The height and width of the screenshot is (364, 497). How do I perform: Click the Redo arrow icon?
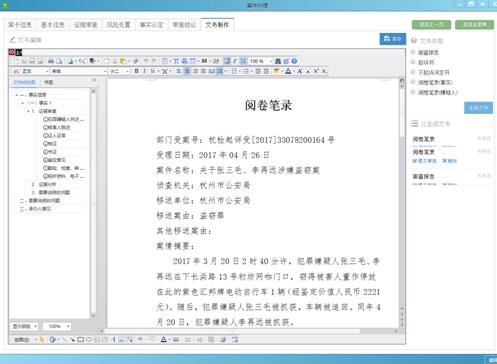pos(154,61)
